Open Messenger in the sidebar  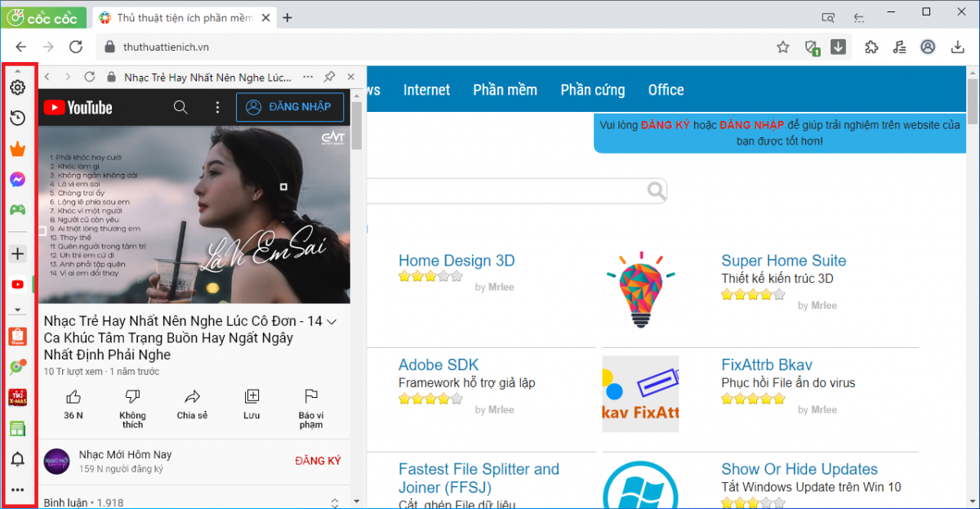(x=17, y=180)
